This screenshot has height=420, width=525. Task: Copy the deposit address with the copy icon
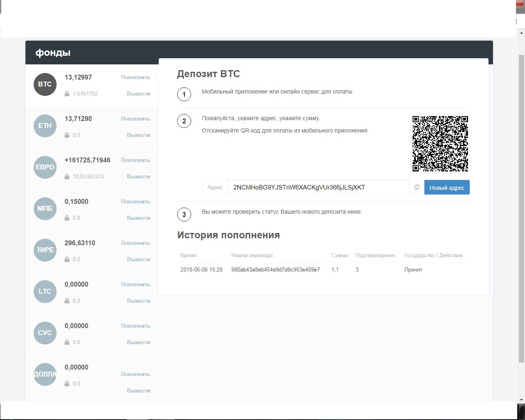pos(417,187)
